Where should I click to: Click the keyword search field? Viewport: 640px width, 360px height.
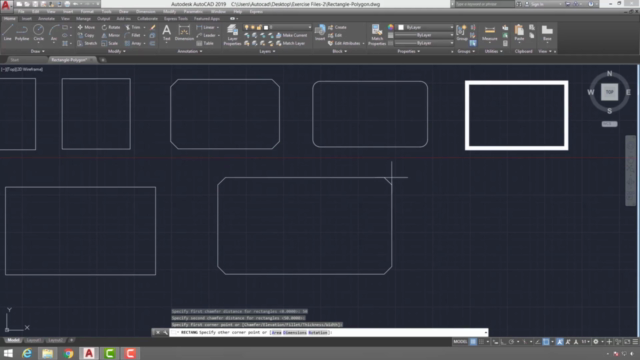[x=484, y=4]
